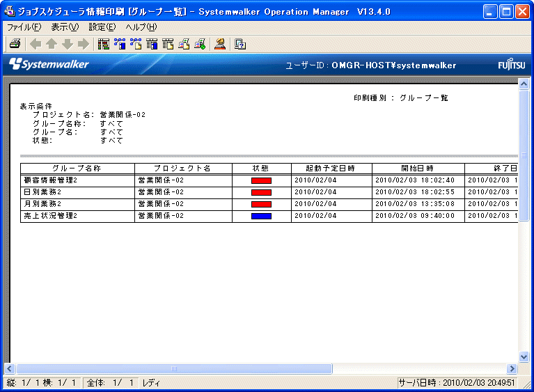The image size is (534, 392).
Task: Open the ファイル(F) menu
Action: [x=24, y=26]
